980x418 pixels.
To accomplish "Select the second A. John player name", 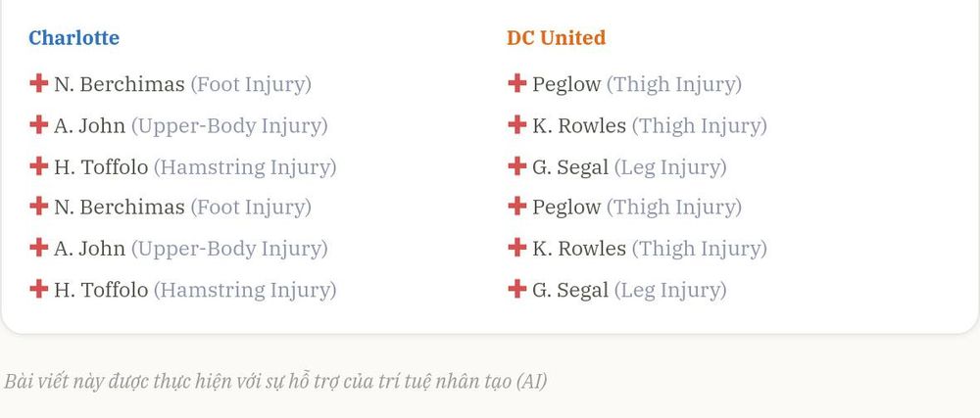I will click(x=89, y=249).
